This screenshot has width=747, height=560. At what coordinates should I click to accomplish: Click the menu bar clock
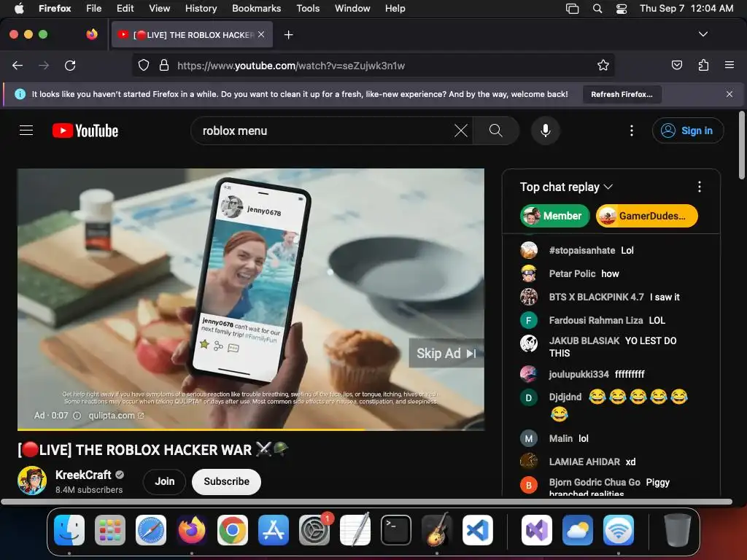[x=686, y=9]
